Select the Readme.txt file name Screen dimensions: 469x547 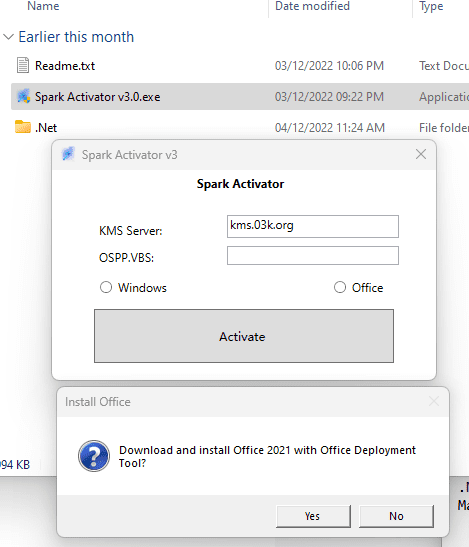coord(65,66)
